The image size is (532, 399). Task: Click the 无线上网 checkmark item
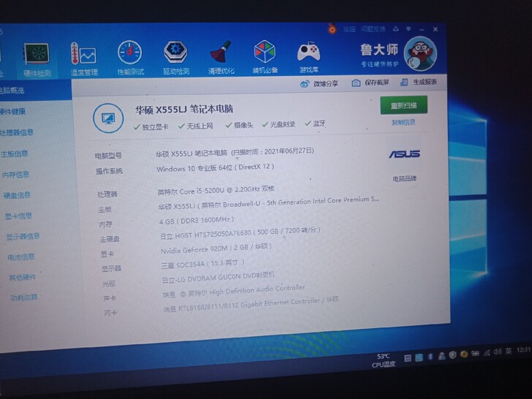tap(196, 126)
